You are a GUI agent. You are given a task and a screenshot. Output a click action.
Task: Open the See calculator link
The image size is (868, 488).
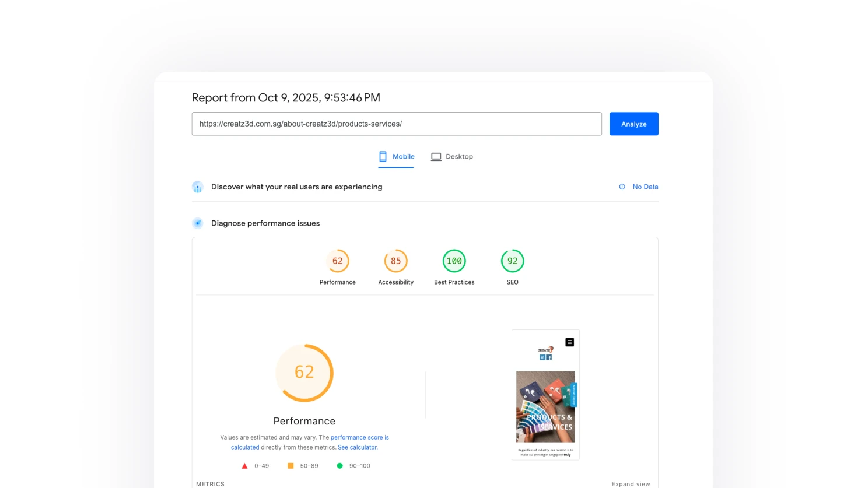click(358, 447)
